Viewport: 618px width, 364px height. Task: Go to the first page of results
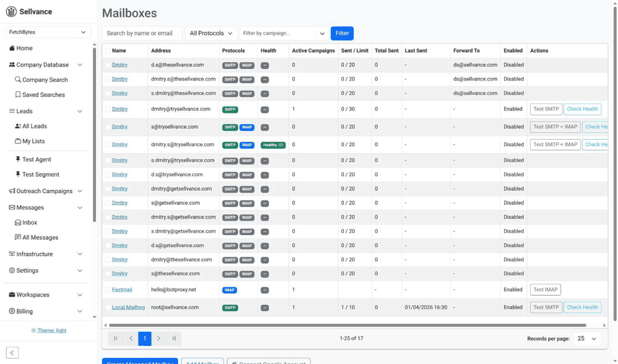(116, 338)
